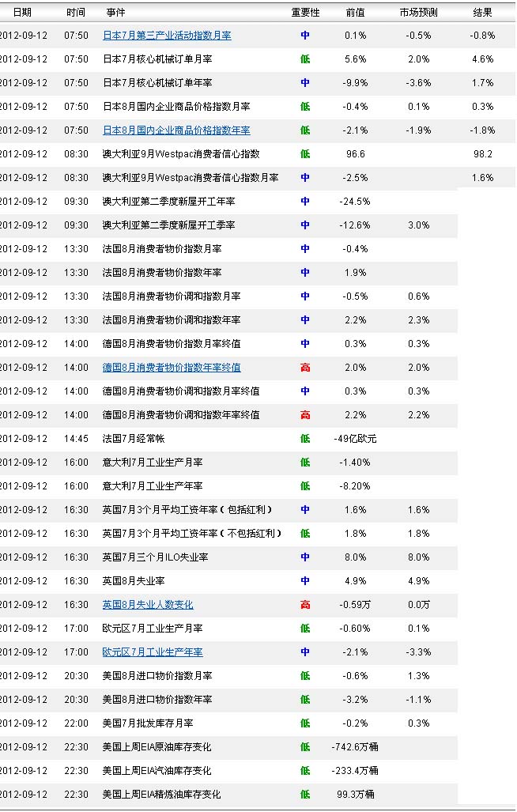
Task: Select 澳大利亚第二季度新屋开工年率 event text
Action: pyautogui.click(x=168, y=202)
